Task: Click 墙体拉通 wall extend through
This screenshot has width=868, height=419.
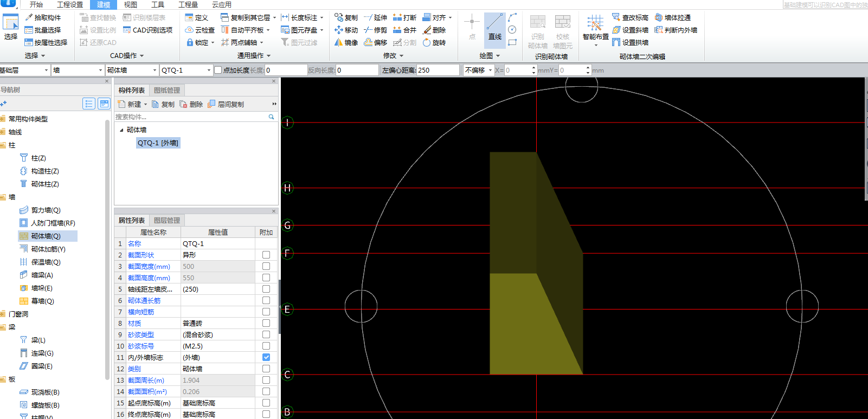Action: pyautogui.click(x=673, y=17)
